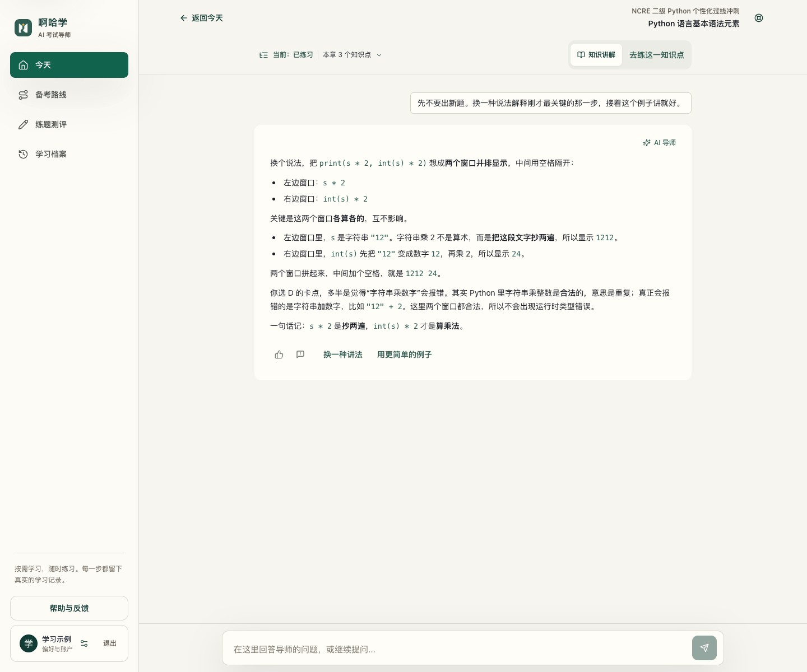Switch to the 知识讲解 mode

(596, 55)
